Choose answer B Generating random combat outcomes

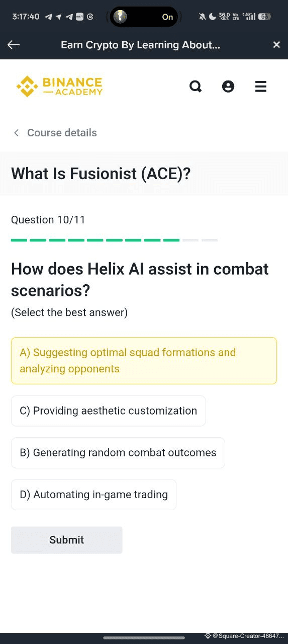point(118,453)
